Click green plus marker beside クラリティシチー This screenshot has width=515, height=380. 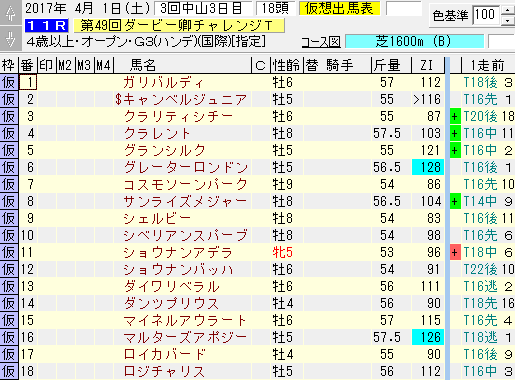pyautogui.click(x=455, y=116)
